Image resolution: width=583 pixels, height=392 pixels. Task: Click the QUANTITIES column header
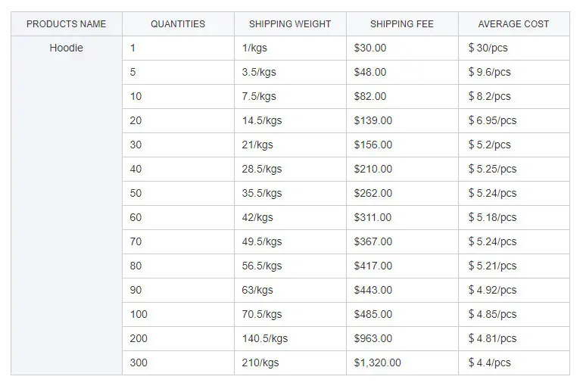tap(178, 24)
